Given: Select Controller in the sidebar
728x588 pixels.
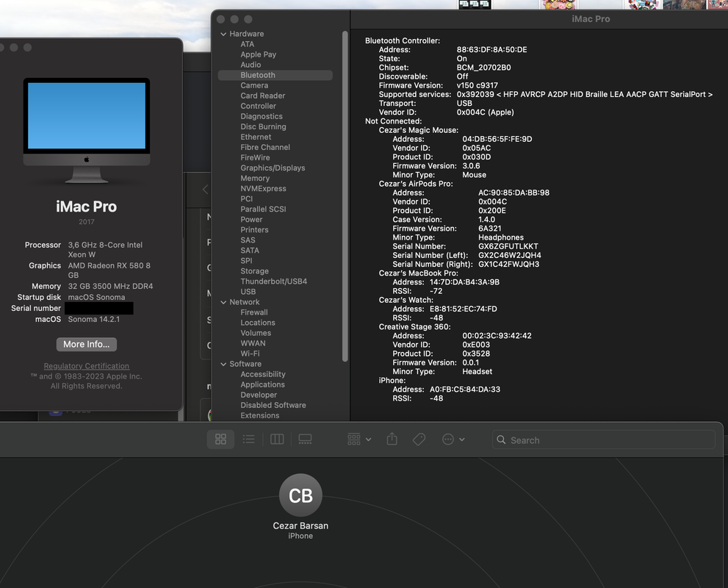Looking at the screenshot, I should tap(258, 106).
